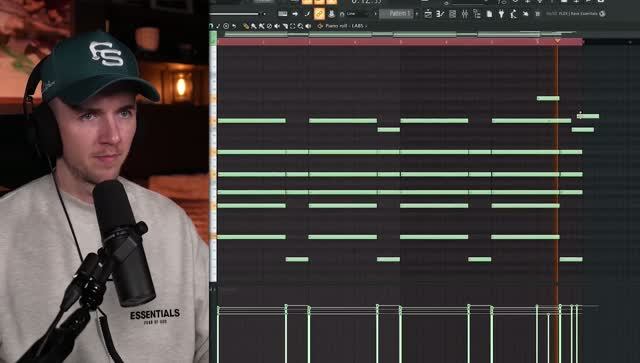Select the Playback speaker tool
This screenshot has width=640, height=363.
308,26
